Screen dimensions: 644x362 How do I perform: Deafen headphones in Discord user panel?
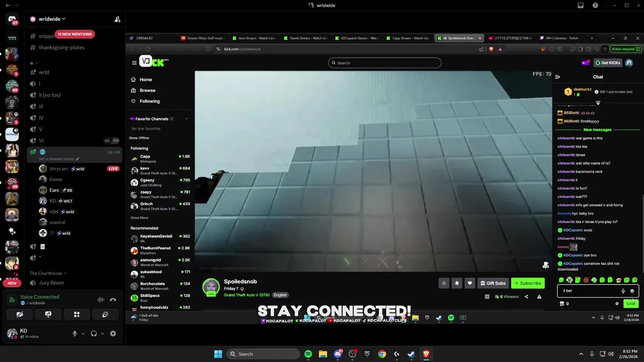(94, 333)
